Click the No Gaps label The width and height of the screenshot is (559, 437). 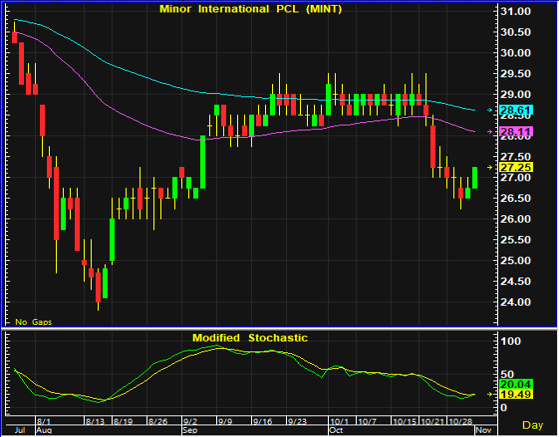tap(34, 322)
